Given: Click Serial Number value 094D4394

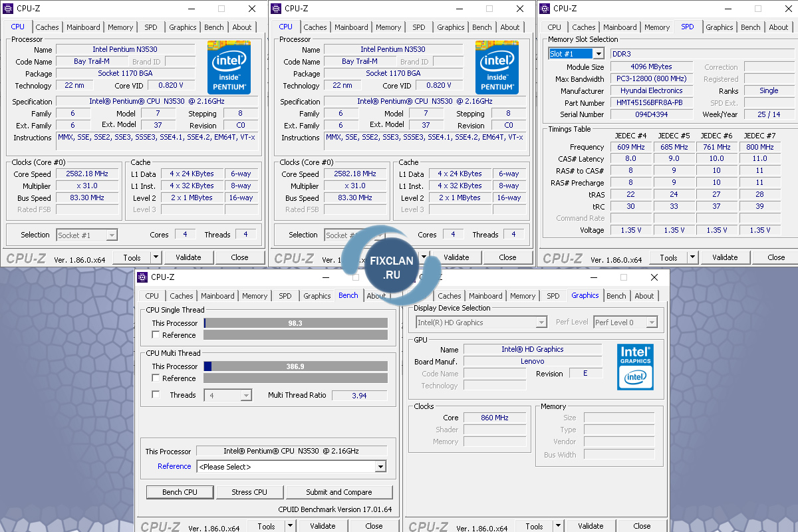Looking at the screenshot, I should click(652, 114).
